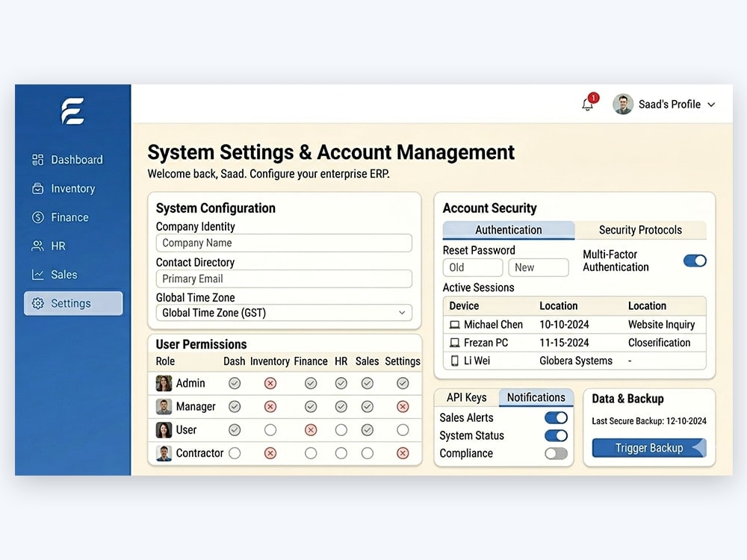This screenshot has width=747, height=560.
Task: Click the laptop icon beside Michael Chen
Action: [454, 325]
